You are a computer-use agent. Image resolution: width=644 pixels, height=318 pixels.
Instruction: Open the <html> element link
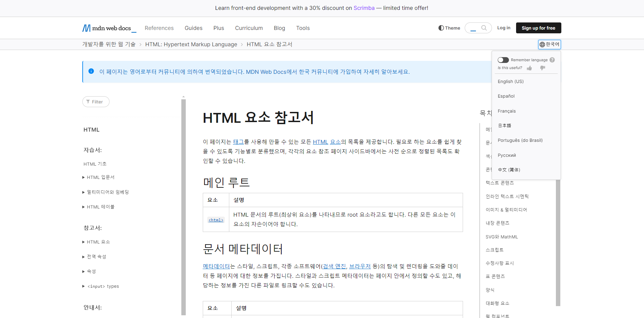(x=216, y=220)
